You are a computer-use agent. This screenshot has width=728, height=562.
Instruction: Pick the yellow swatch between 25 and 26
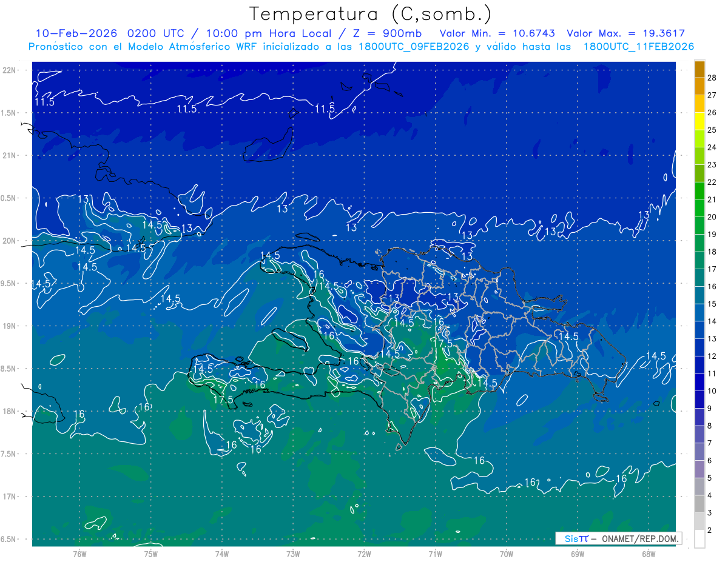click(699, 121)
